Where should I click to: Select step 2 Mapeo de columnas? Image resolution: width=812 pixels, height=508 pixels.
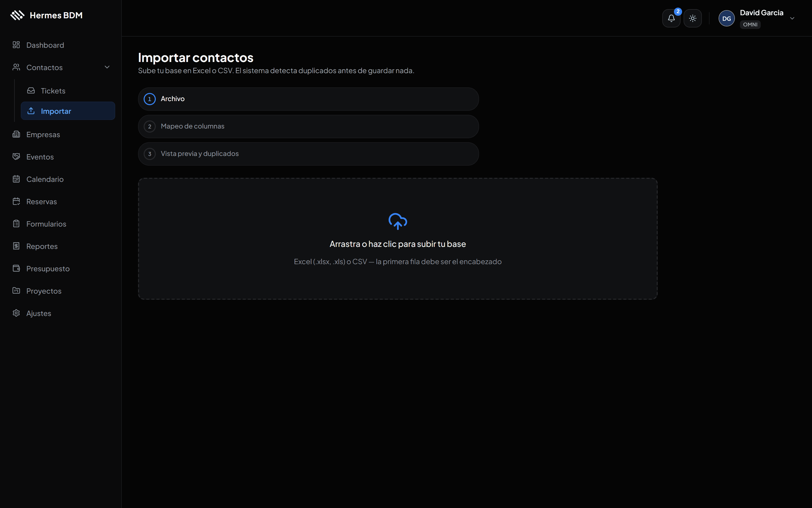308,126
